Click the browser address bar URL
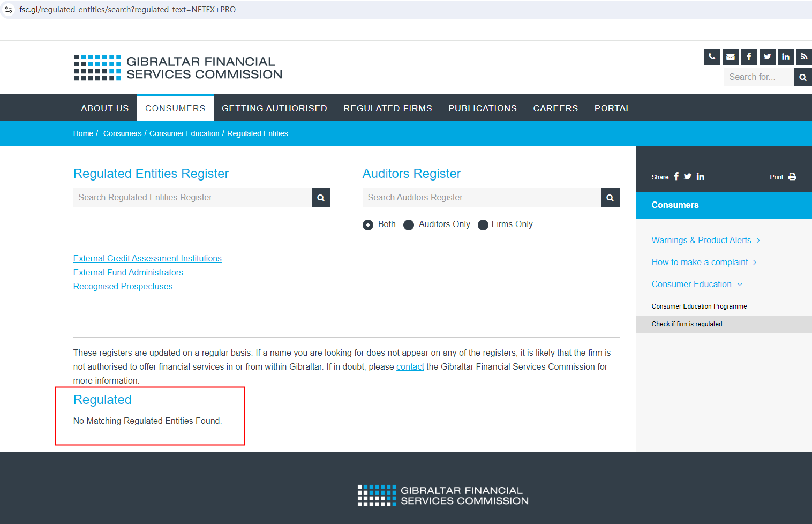This screenshot has width=812, height=524. point(127,10)
